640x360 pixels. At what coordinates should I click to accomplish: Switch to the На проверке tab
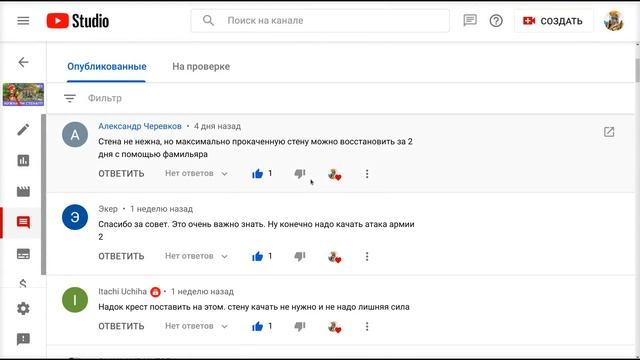coord(201,67)
